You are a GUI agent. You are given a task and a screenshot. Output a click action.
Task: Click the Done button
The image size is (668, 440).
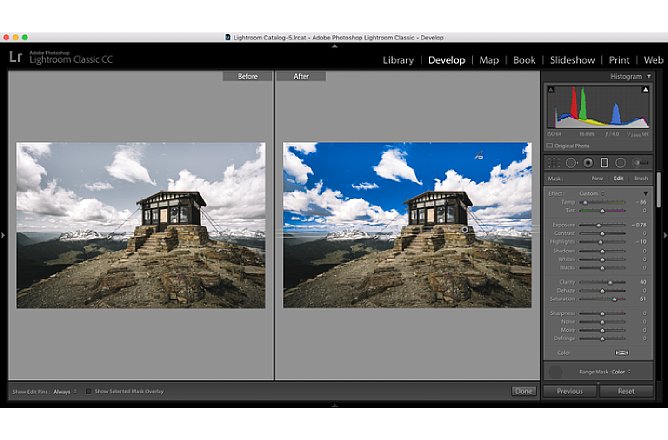tap(524, 391)
